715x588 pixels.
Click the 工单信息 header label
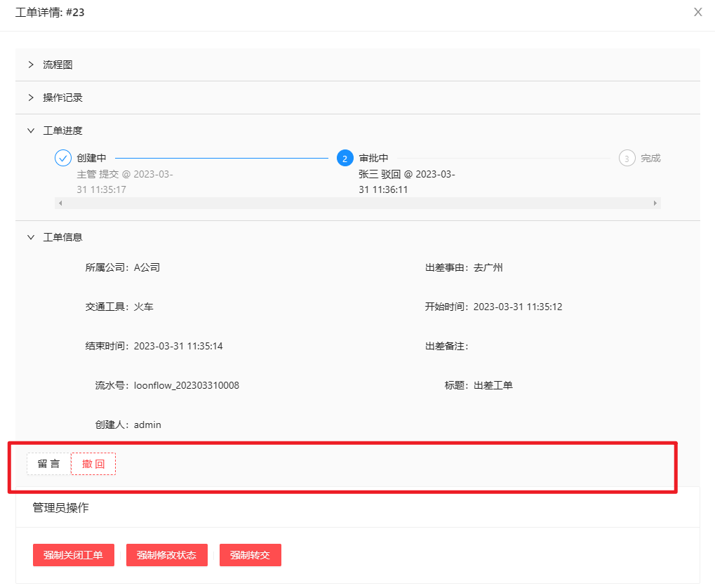63,237
